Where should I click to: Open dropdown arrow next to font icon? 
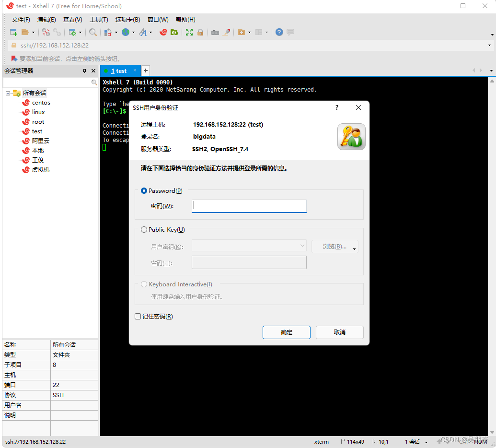(150, 32)
